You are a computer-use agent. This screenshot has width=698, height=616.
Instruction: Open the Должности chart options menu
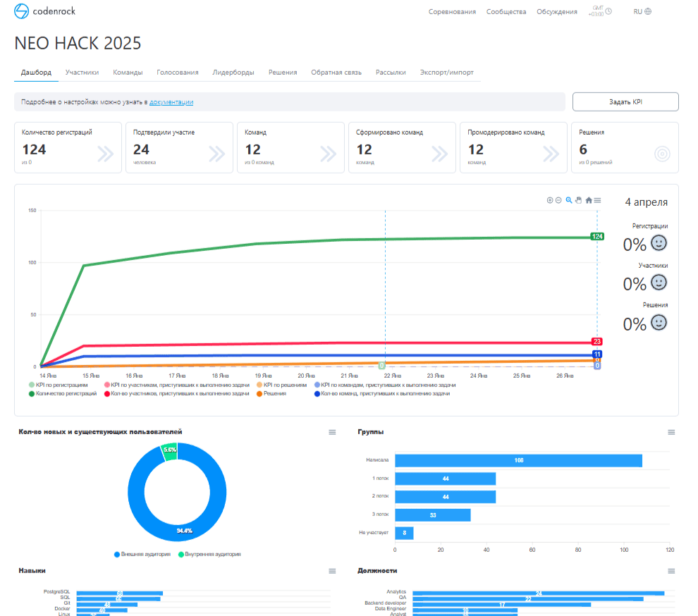[x=671, y=571]
